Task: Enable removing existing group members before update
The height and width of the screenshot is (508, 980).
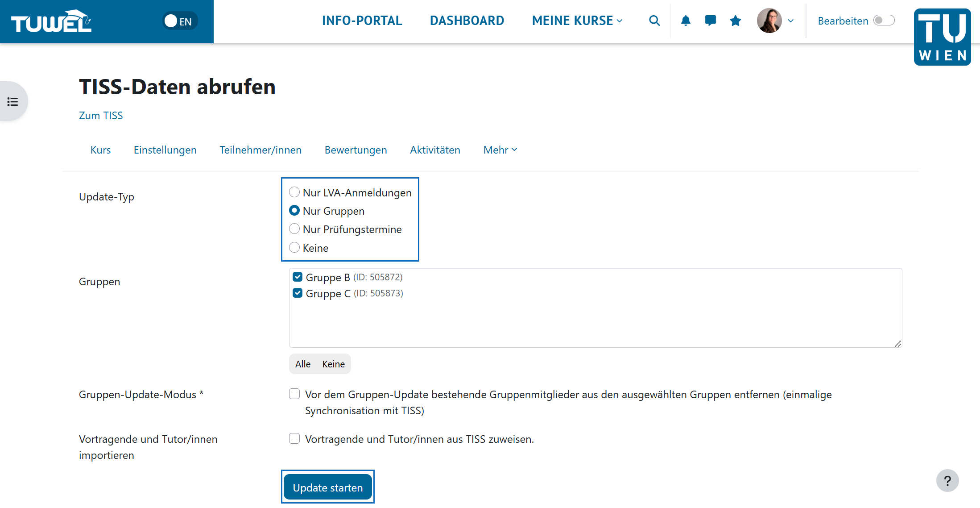Action: (x=294, y=394)
